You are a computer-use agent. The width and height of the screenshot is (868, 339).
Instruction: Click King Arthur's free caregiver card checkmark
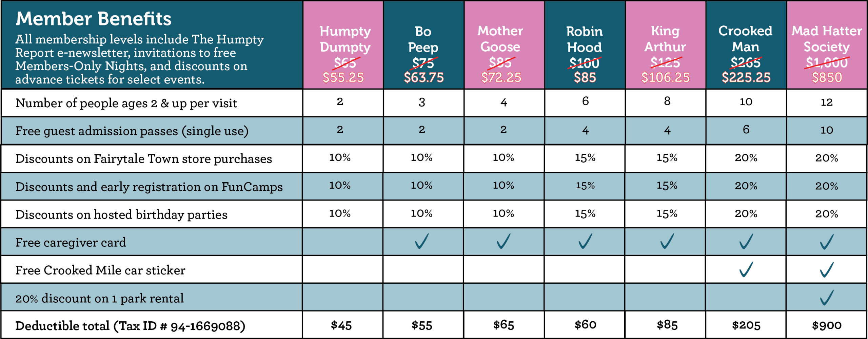coord(667,241)
